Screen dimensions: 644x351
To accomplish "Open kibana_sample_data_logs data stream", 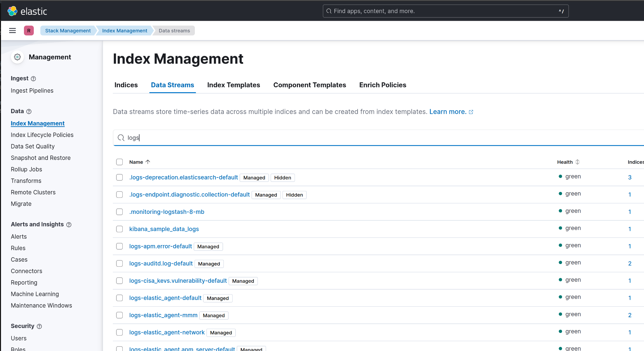I will [x=164, y=229].
